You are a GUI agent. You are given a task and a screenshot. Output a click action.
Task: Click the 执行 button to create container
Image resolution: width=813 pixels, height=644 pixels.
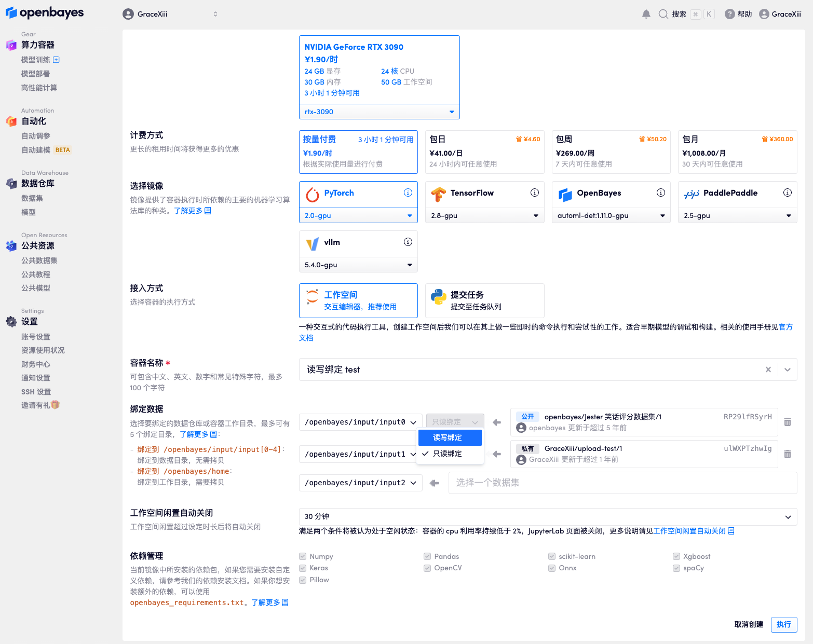(x=784, y=624)
